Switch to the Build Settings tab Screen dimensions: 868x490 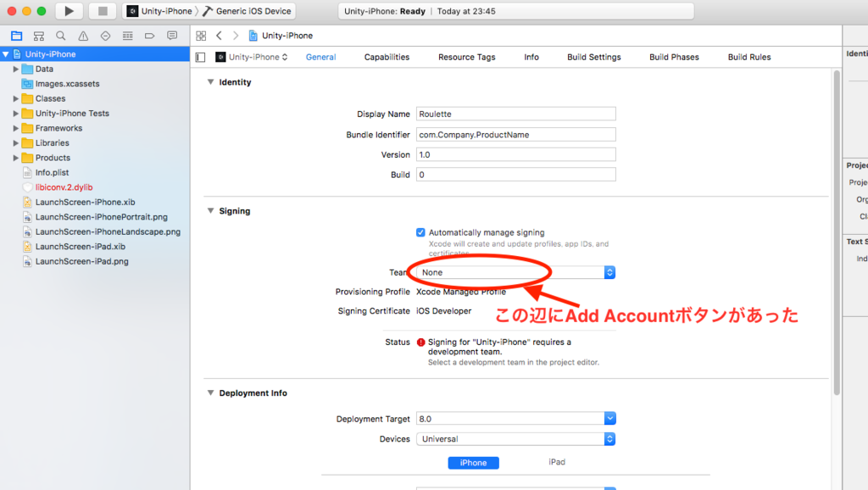coord(594,57)
